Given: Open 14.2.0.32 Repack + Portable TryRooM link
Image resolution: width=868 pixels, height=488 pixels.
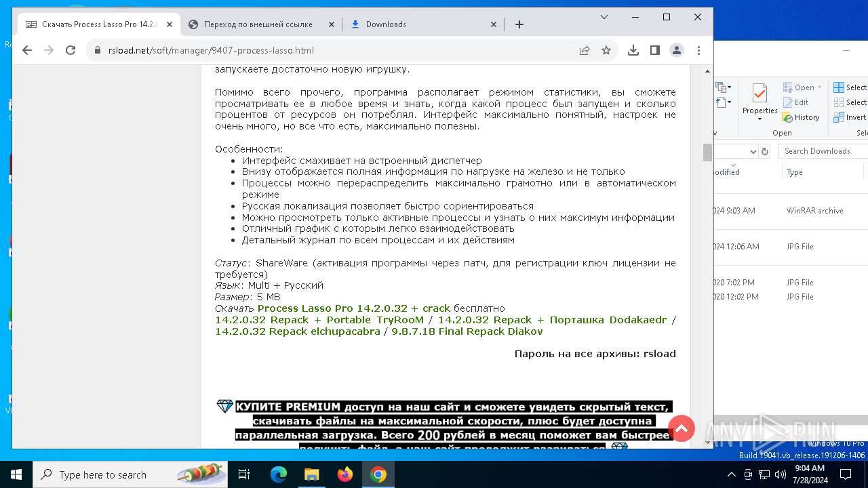Looking at the screenshot, I should coord(319,320).
